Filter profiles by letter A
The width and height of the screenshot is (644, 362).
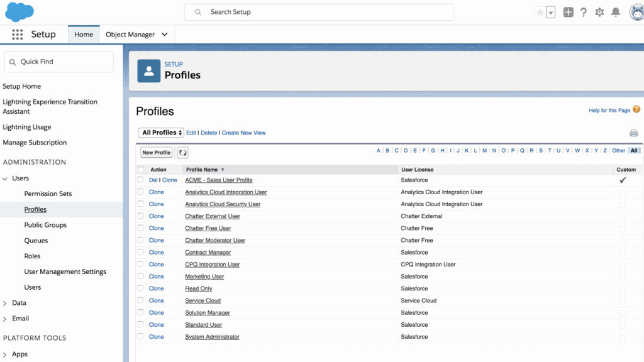[x=378, y=151]
